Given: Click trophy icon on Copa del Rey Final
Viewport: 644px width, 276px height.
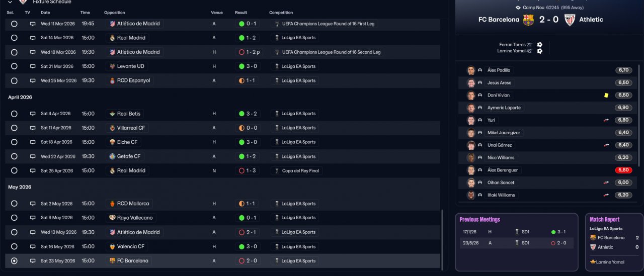Looking at the screenshot, I should tap(277, 170).
